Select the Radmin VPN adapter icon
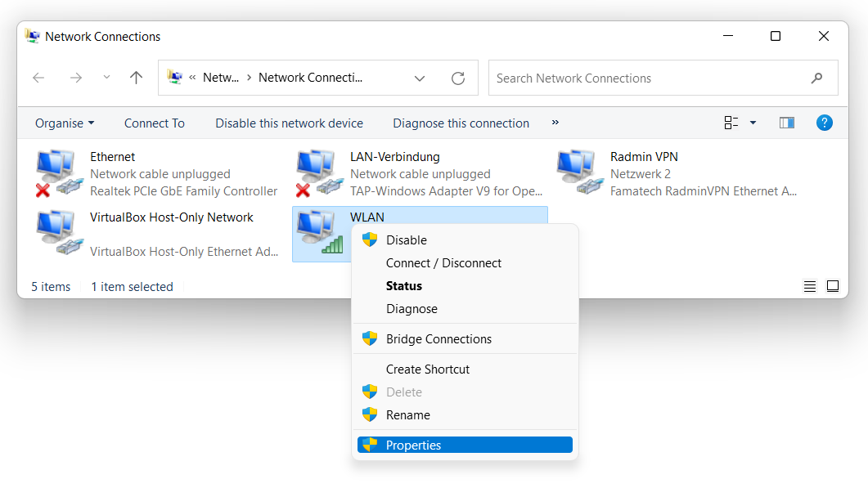This screenshot has width=868, height=497. (x=579, y=173)
